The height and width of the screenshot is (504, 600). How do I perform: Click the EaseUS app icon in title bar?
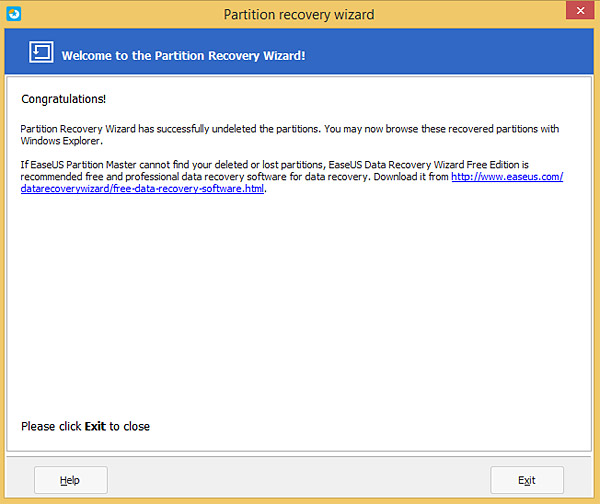click(x=12, y=14)
